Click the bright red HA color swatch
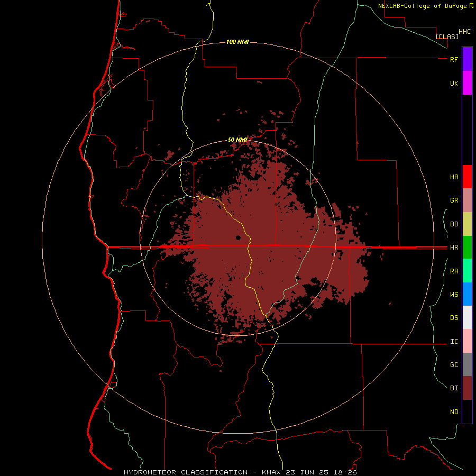This screenshot has height=476, width=476. [x=467, y=177]
